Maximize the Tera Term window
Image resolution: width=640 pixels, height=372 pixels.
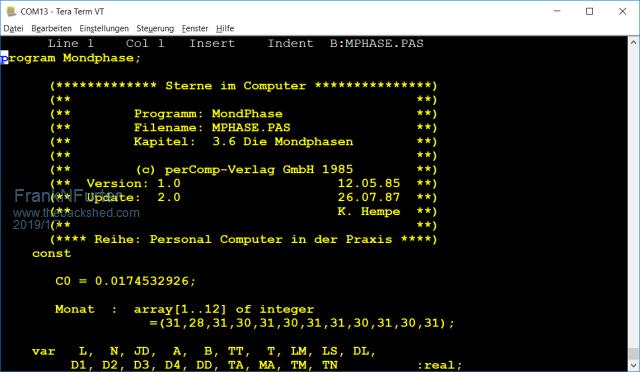coord(589,11)
